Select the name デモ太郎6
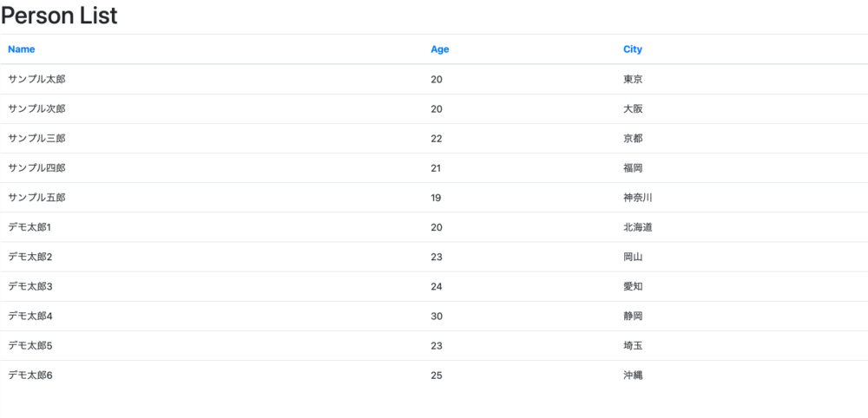This screenshot has width=868, height=418. (30, 376)
